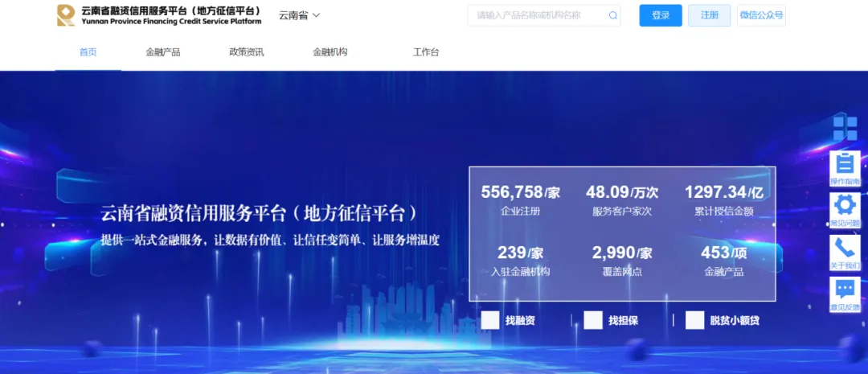Focus the product or institution search field
The width and height of the screenshot is (868, 374).
click(544, 15)
